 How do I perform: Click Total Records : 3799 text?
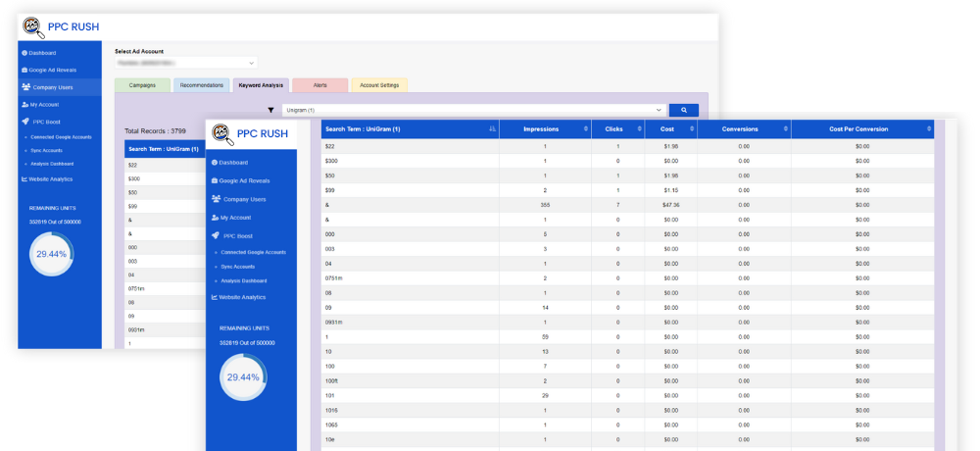point(155,131)
